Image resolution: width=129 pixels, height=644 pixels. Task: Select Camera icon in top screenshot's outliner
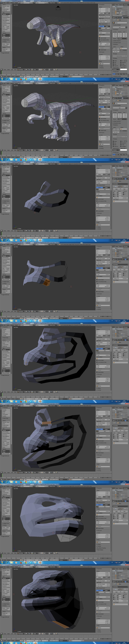point(116,11)
